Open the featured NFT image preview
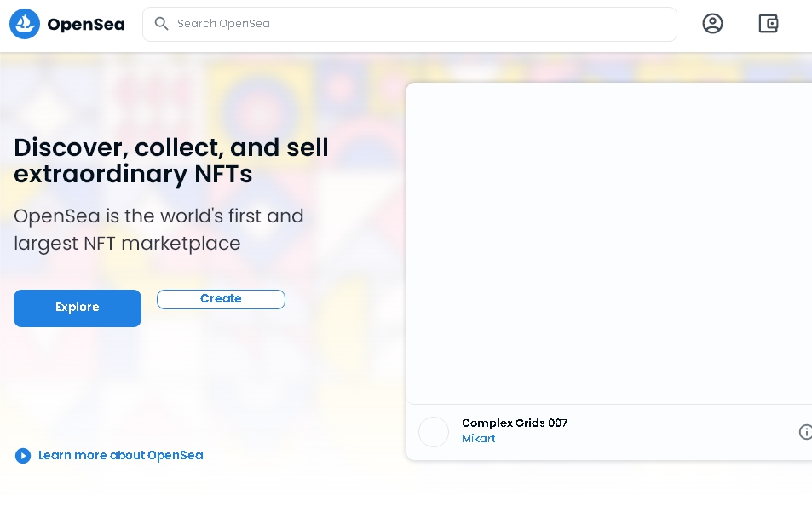Viewport: 812px width, 530px height. pos(608,243)
